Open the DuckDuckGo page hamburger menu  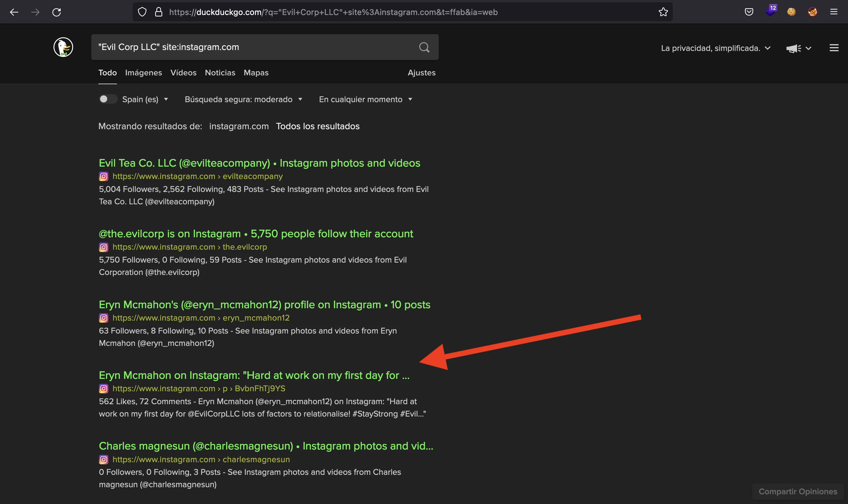tap(834, 48)
